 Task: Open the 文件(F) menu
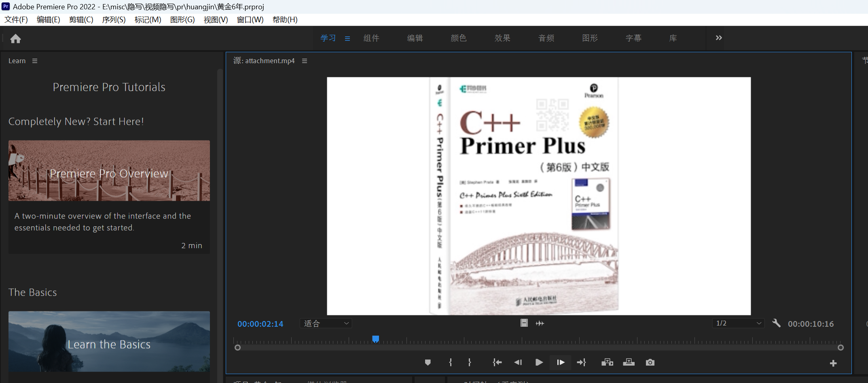pyautogui.click(x=16, y=20)
